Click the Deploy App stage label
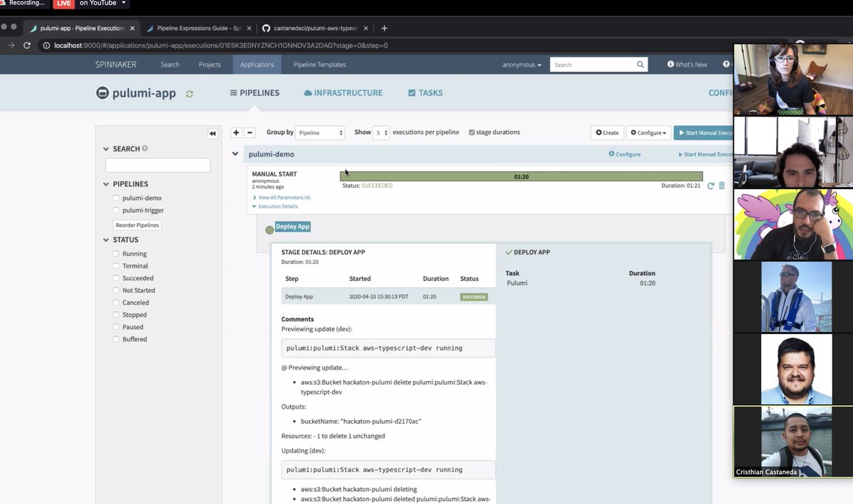This screenshot has width=853, height=504. pos(293,227)
